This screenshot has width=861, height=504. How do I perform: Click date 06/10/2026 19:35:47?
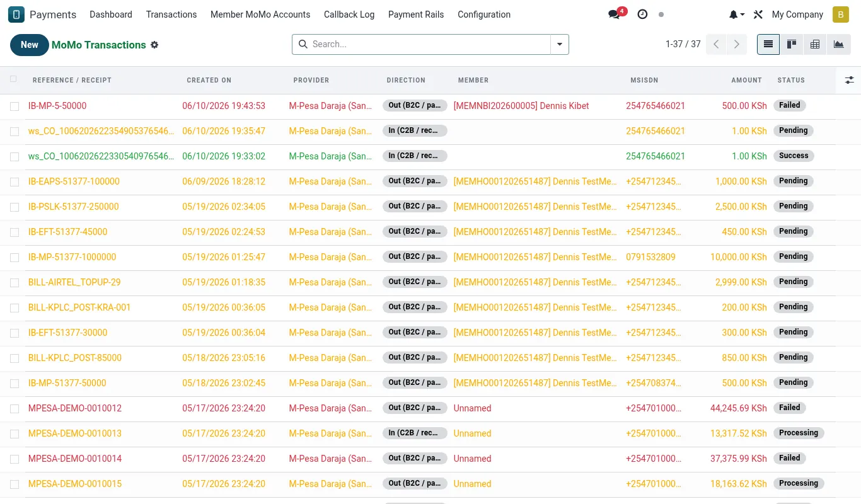[224, 131]
